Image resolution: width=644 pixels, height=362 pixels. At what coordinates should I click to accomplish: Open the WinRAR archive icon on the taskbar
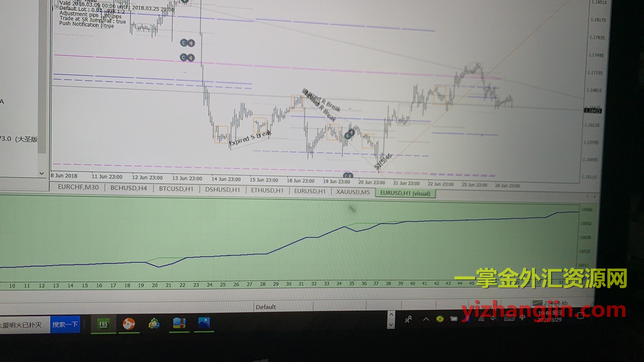click(x=179, y=323)
